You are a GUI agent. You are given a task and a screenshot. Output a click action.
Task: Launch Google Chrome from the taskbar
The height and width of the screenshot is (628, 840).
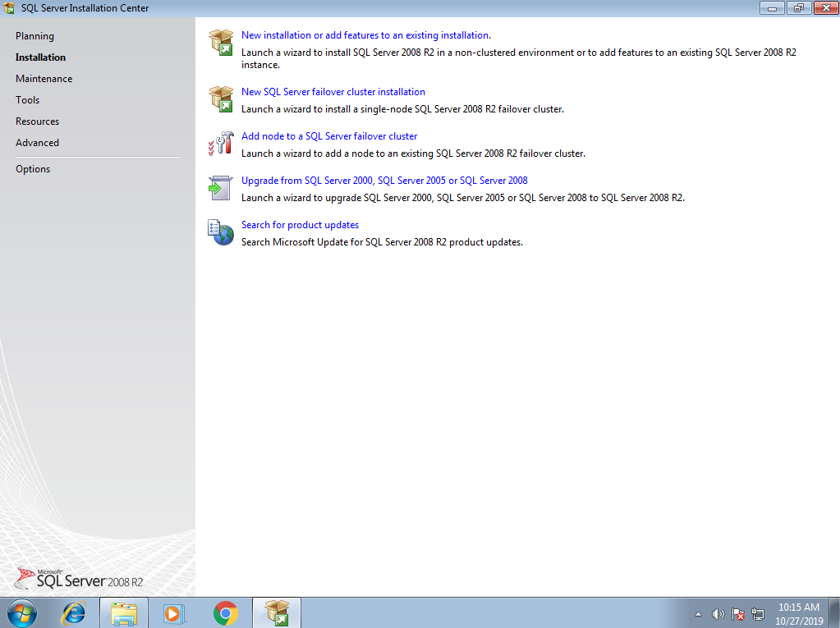point(226,613)
